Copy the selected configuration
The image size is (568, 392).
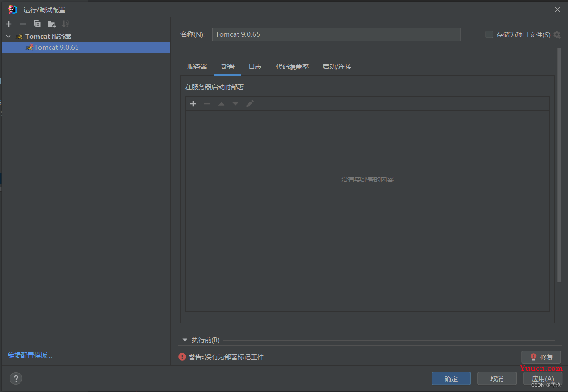click(37, 24)
